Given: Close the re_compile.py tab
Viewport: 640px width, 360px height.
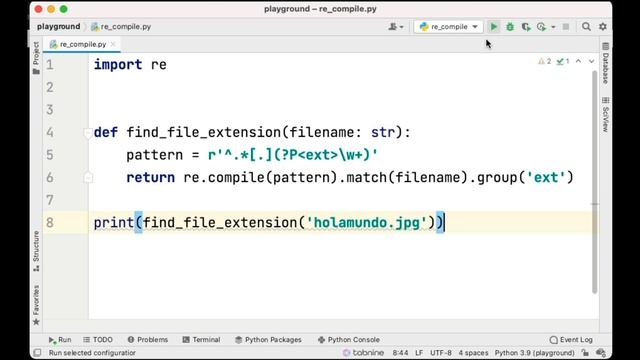Looking at the screenshot, I should pos(113,44).
